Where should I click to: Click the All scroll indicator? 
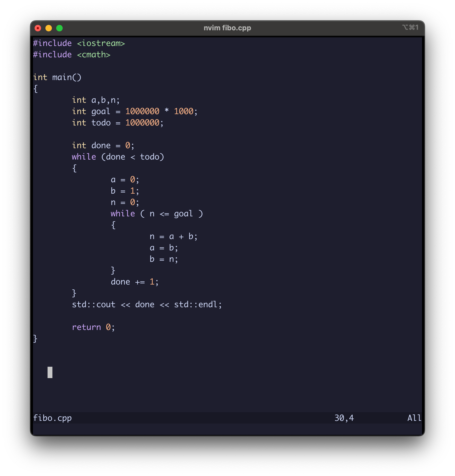pos(413,418)
